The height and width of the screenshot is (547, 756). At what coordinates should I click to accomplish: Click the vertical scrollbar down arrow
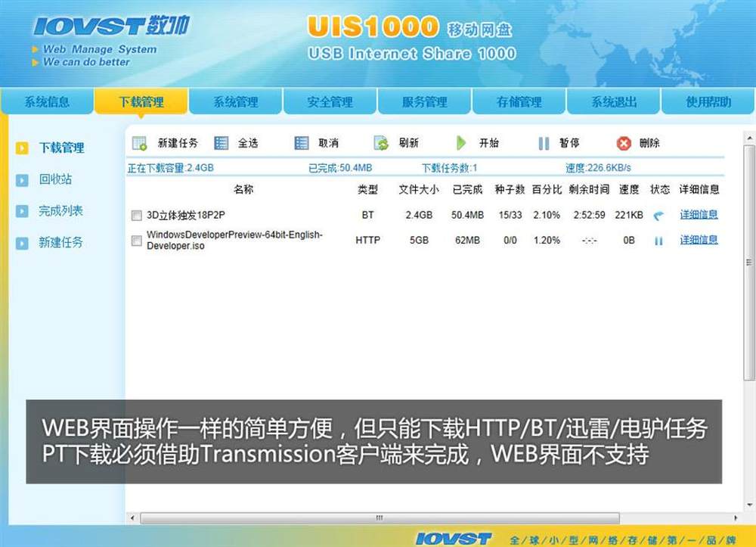pos(749,505)
